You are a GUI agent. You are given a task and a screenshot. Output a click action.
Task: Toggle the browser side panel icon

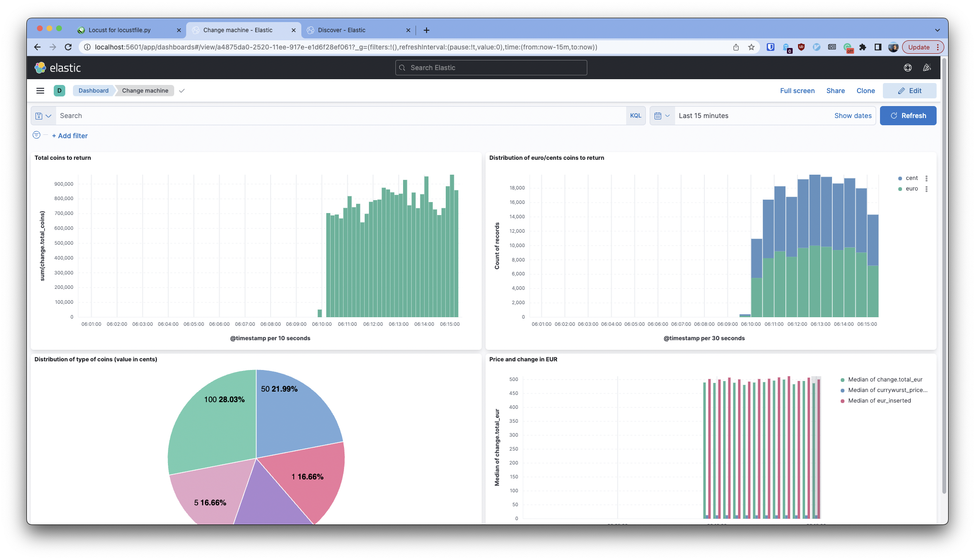(878, 47)
